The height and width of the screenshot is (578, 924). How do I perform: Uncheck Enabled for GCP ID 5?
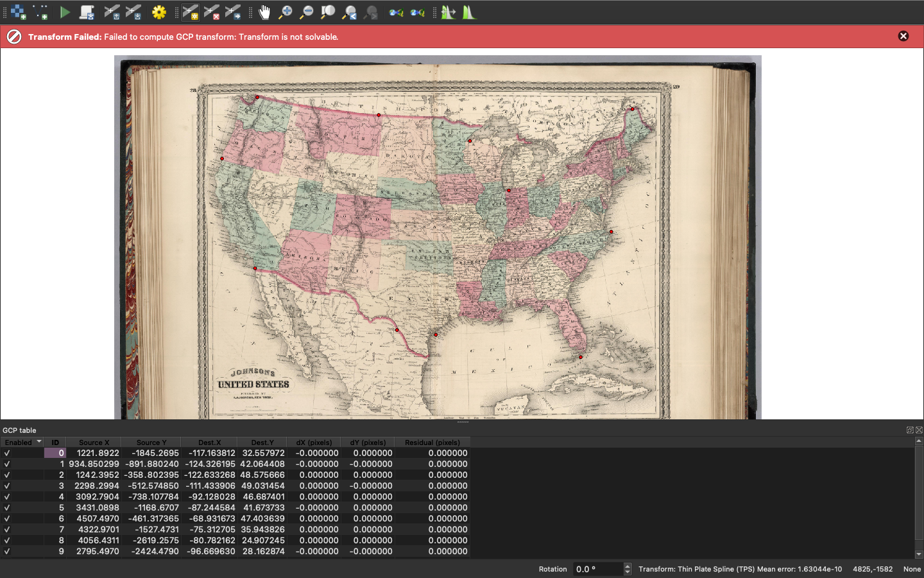pyautogui.click(x=7, y=507)
